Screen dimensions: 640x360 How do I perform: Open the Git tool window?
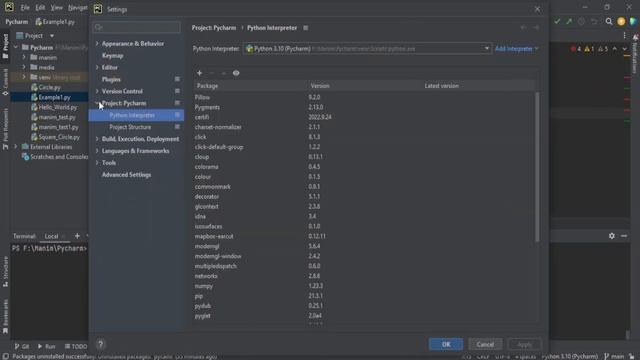[x=22, y=346]
